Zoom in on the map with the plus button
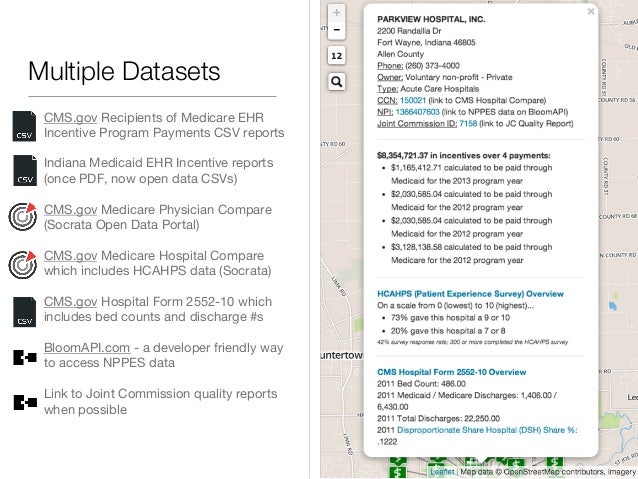 [336, 12]
